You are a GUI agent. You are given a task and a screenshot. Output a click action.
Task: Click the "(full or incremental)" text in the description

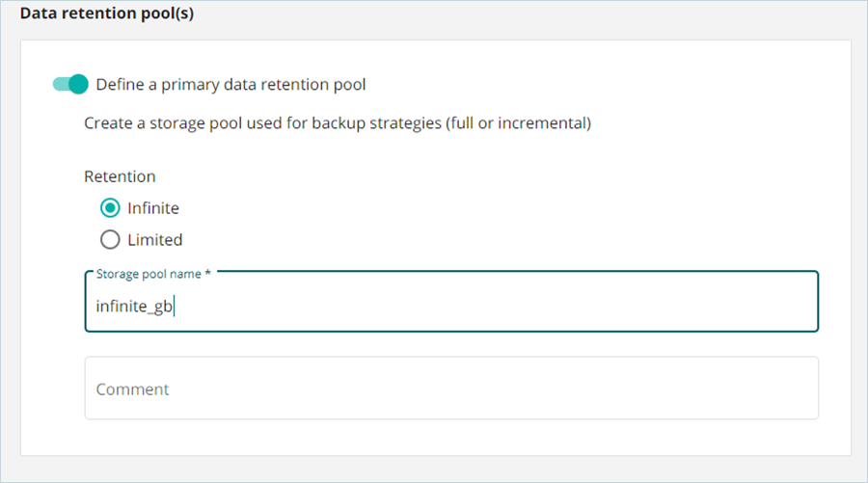click(518, 123)
